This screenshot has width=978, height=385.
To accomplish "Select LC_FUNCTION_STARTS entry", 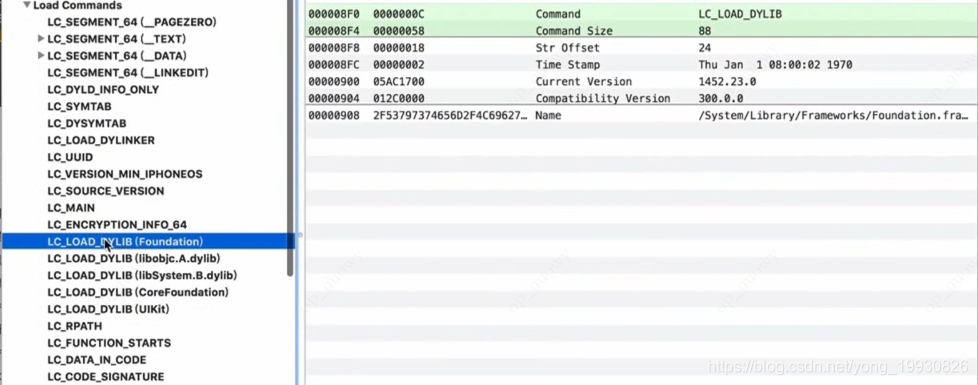I will point(109,343).
